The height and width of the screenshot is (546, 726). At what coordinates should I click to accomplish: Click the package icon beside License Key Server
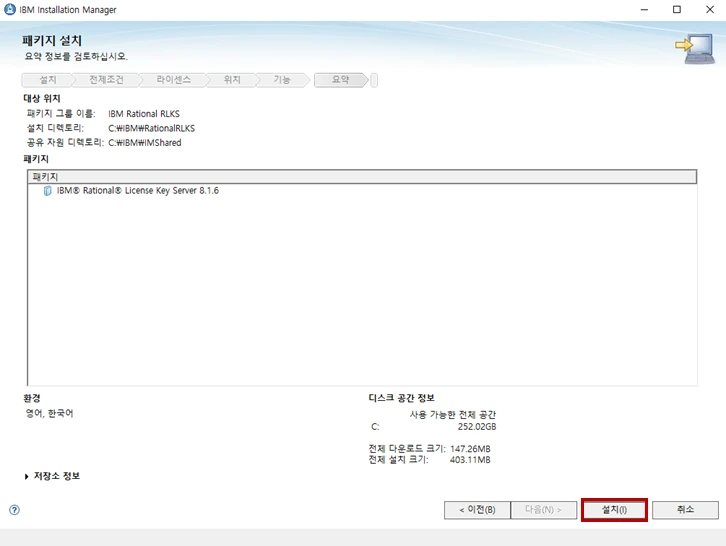coord(47,191)
